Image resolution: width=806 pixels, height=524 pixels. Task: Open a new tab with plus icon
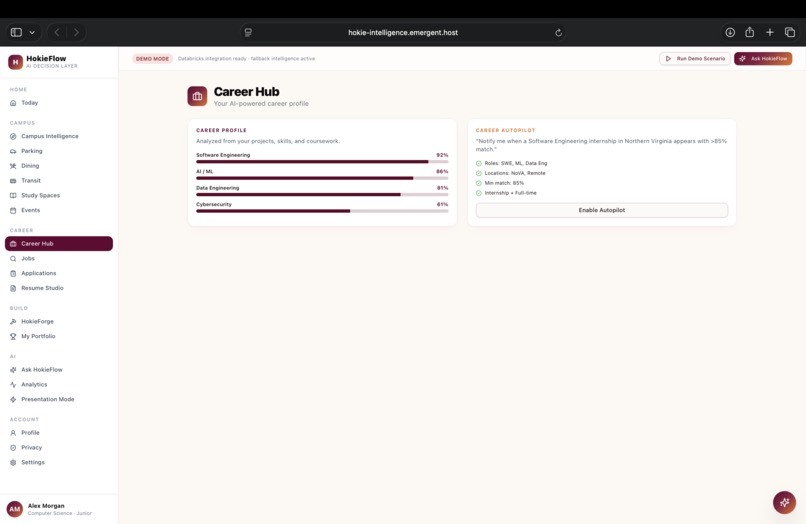point(770,32)
